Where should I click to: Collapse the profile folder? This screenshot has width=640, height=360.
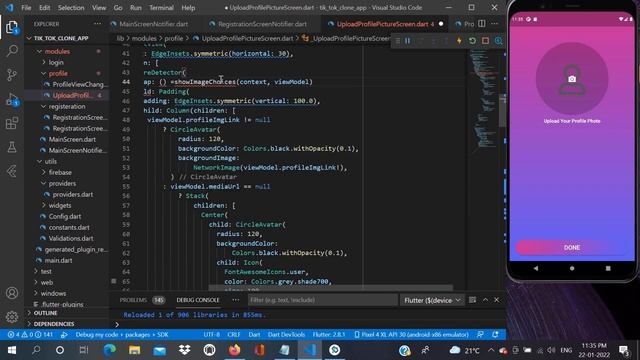pyautogui.click(x=58, y=73)
